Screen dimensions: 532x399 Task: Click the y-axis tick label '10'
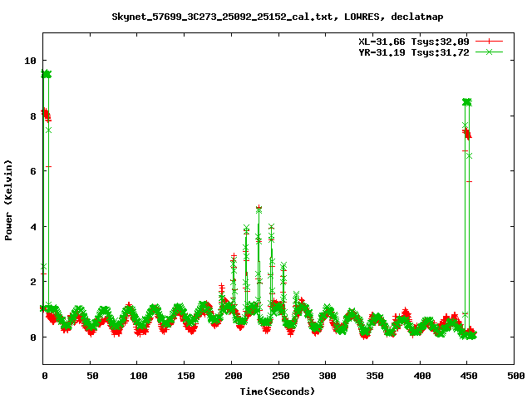30,61
